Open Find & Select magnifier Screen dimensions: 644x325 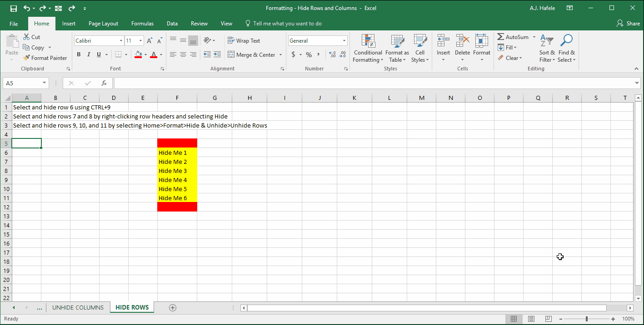566,48
